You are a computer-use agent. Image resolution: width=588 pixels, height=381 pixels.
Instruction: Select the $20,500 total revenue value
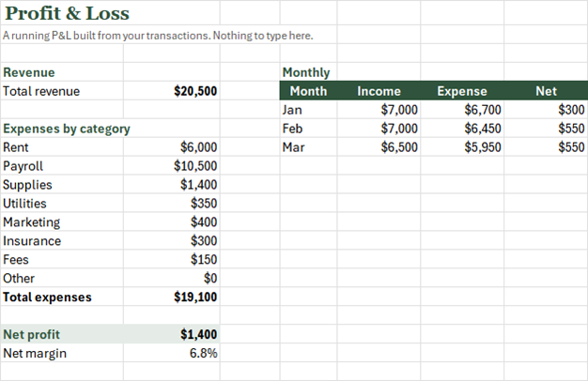[195, 91]
